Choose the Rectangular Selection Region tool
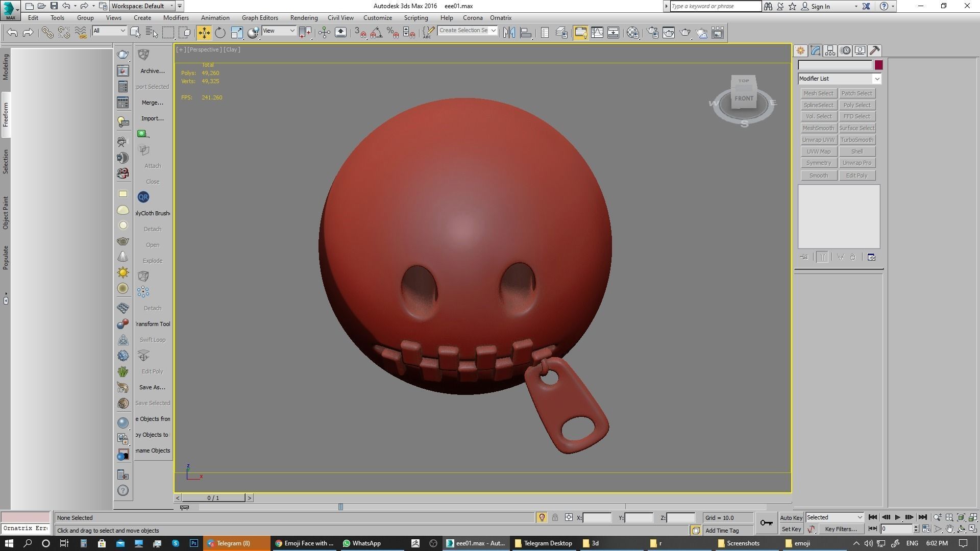 168,33
